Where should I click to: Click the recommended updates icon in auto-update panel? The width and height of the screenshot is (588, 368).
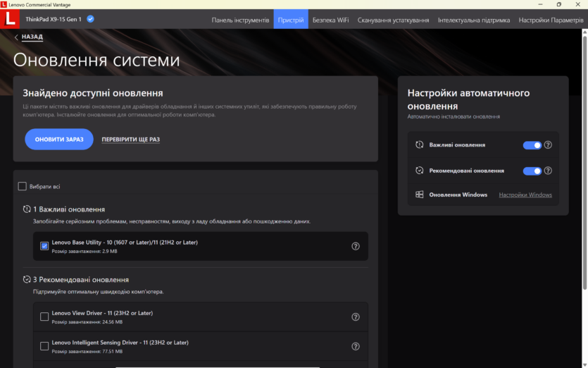point(419,171)
